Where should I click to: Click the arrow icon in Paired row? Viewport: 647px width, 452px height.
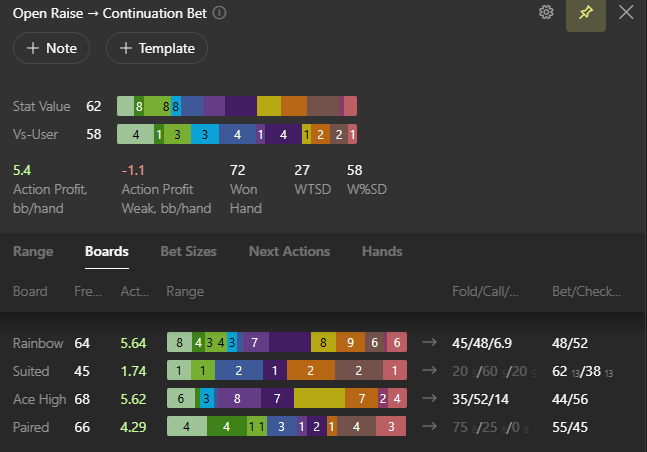[x=429, y=426]
